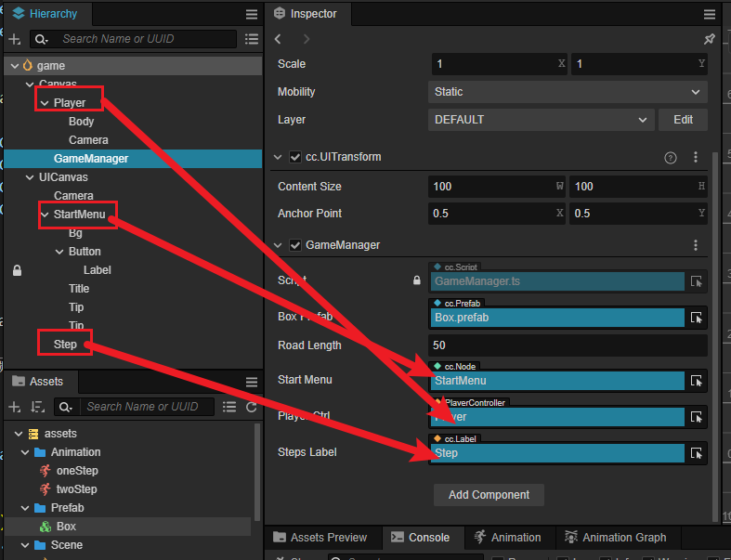Open the Hierarchy panel hamburger menu
Viewport: 731px width, 560px height.
(252, 14)
